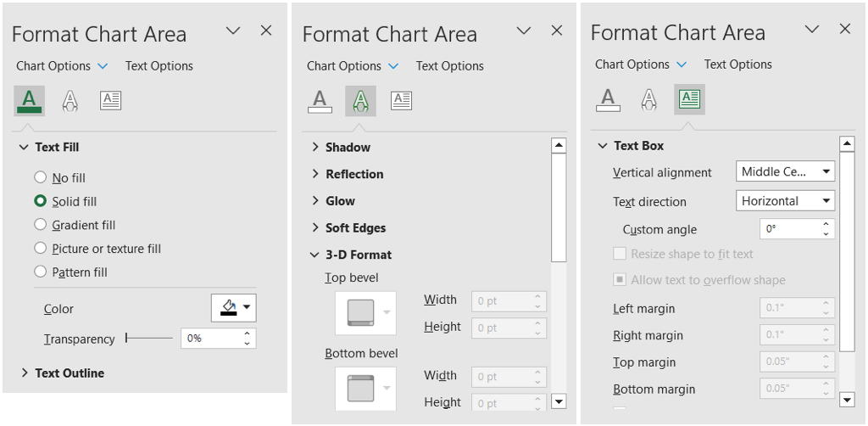The height and width of the screenshot is (426, 868).
Task: Select the Gradient fill radio option
Action: click(41, 225)
